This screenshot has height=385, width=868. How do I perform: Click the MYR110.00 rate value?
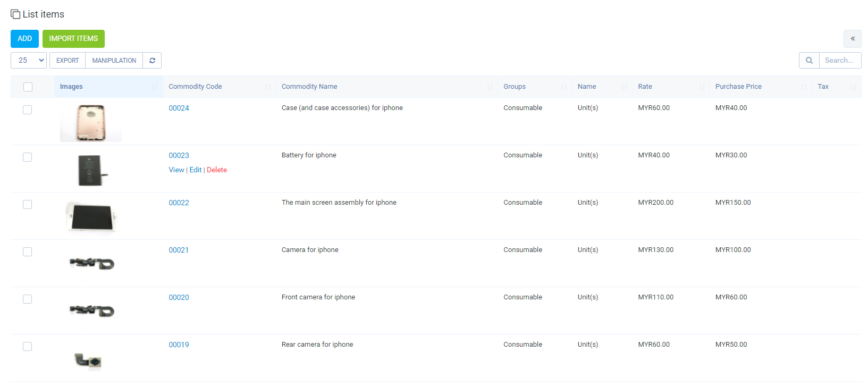click(655, 297)
